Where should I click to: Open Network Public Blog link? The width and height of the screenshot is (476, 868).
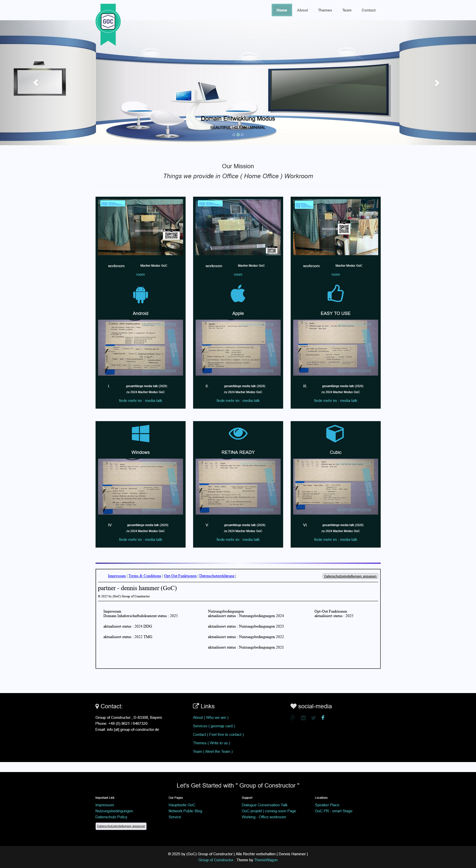point(185,811)
